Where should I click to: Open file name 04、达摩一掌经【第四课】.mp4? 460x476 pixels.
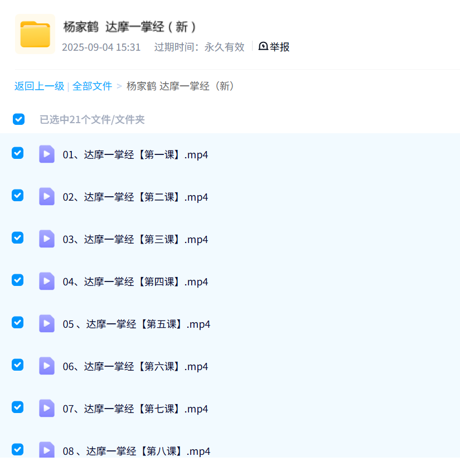135,282
